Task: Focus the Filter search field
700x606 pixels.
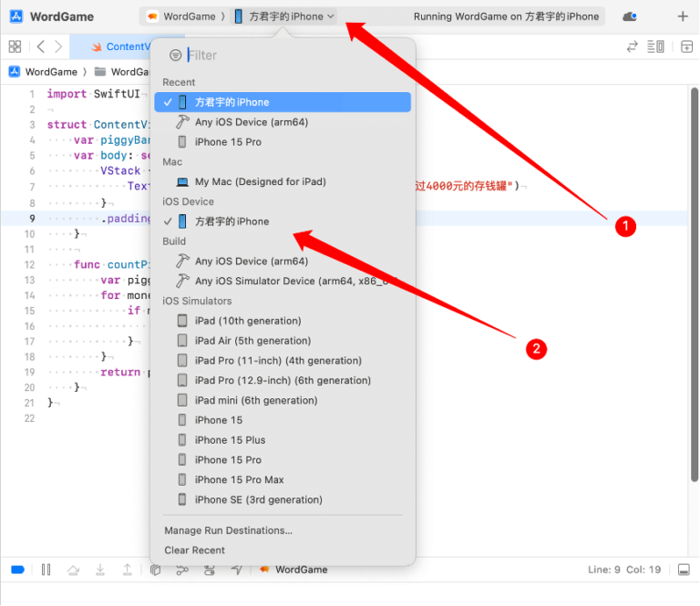Action: (294, 55)
